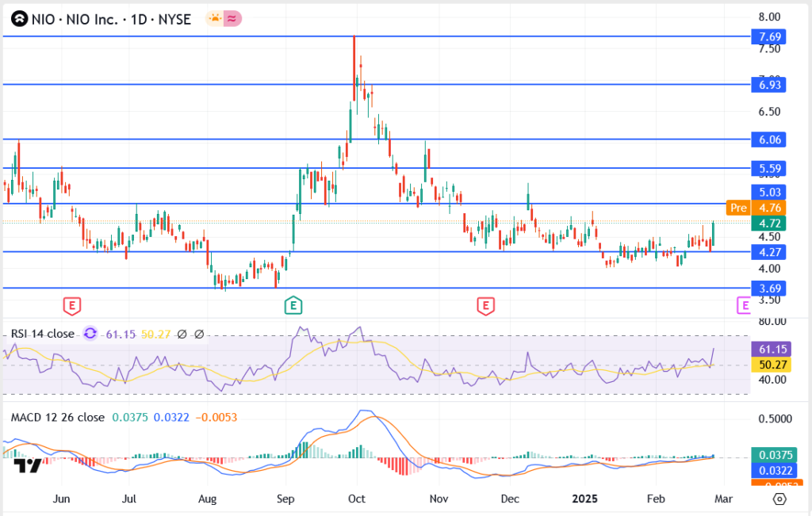Screen dimensions: 812x516
Task: Open the sun weather sentiment icon
Action: tap(216, 19)
